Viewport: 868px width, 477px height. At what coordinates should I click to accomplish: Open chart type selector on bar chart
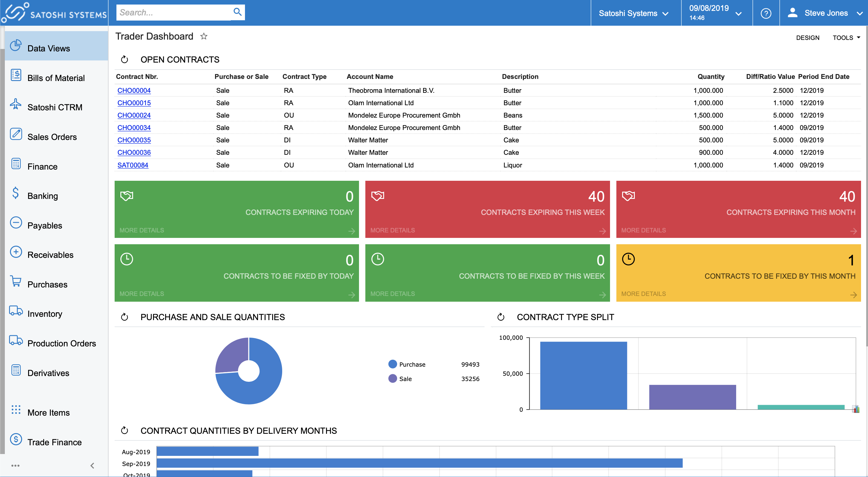(856, 409)
